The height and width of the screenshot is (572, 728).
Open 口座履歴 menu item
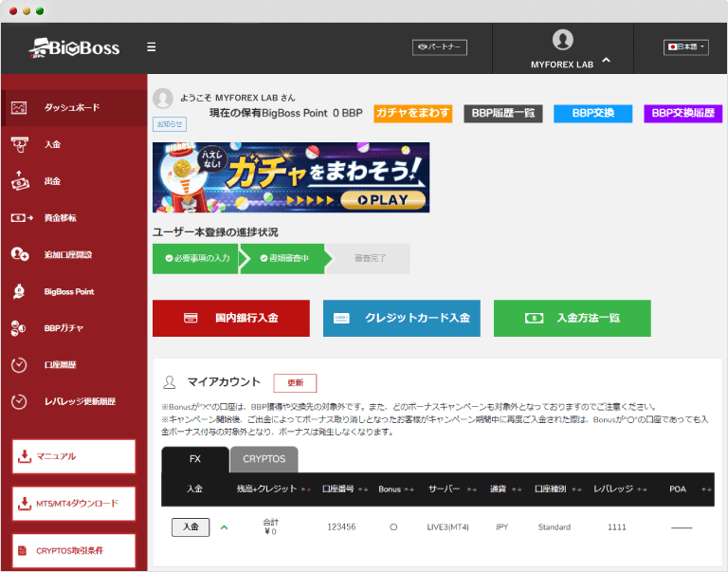pyautogui.click(x=74, y=365)
